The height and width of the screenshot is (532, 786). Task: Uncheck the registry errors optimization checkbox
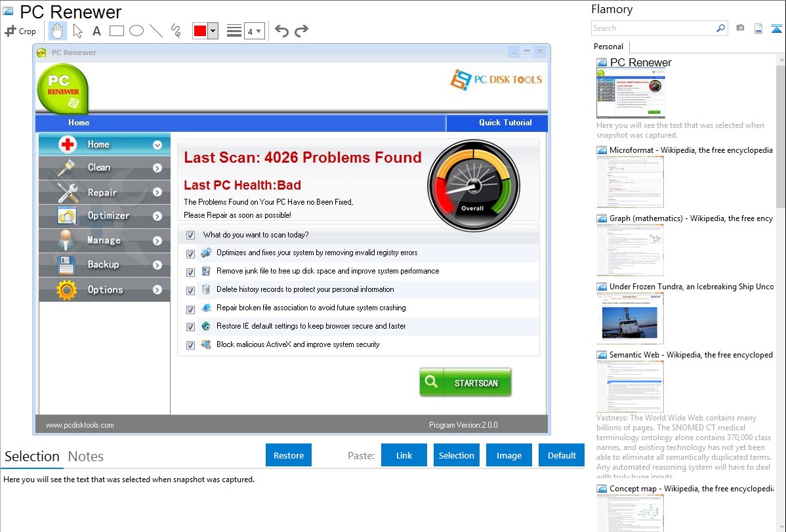click(x=190, y=254)
